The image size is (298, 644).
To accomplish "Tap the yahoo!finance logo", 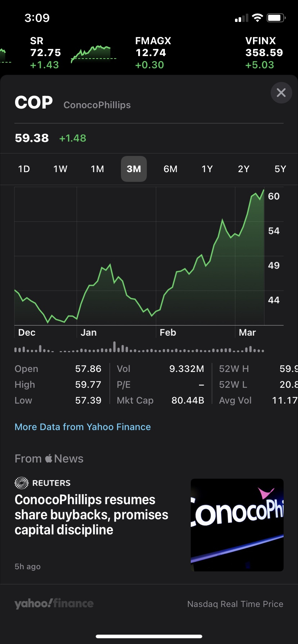I will coord(54,604).
